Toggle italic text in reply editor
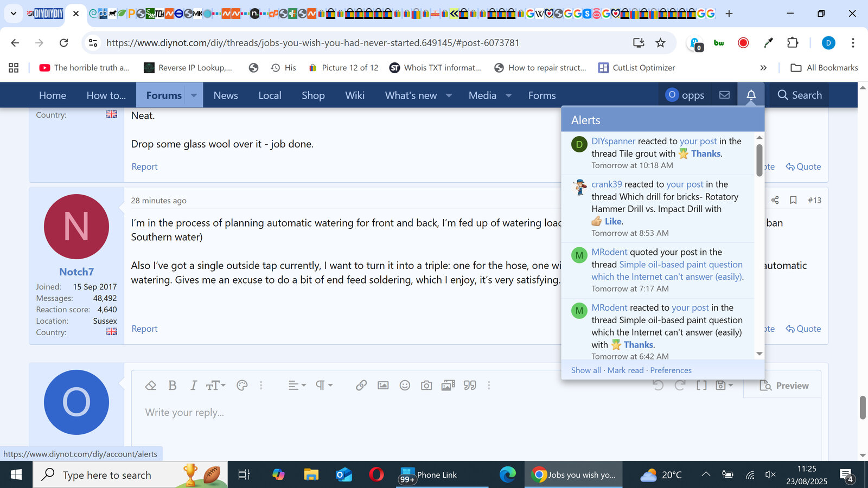Image resolution: width=868 pixels, height=488 pixels. coord(193,386)
